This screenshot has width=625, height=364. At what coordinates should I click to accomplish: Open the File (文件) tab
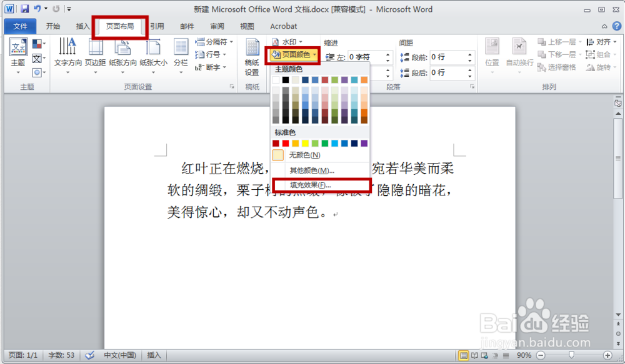click(20, 26)
